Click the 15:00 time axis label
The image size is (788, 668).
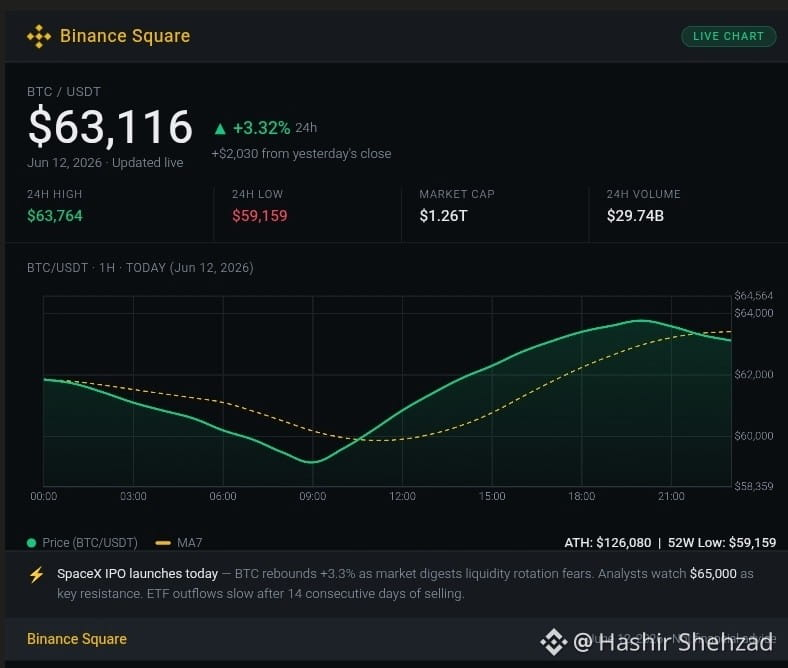pyautogui.click(x=492, y=497)
